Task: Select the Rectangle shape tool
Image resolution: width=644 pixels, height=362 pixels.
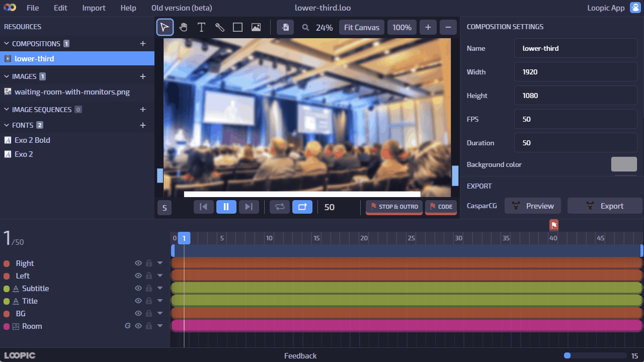Action: pos(237,27)
